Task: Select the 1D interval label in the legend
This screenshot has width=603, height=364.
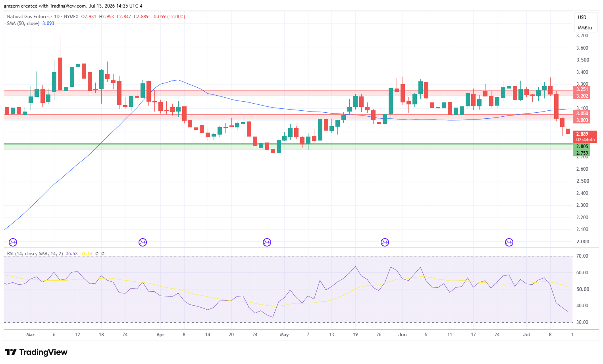Action: [57, 17]
